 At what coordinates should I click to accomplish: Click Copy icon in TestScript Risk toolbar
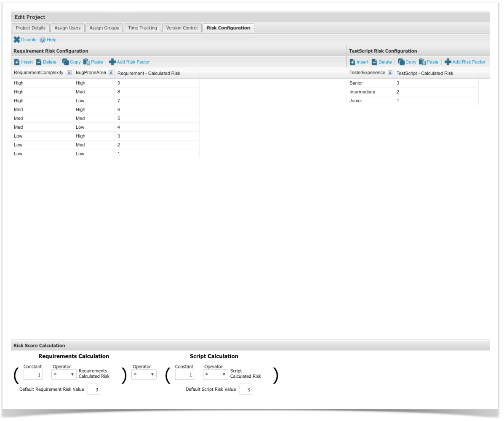click(401, 62)
